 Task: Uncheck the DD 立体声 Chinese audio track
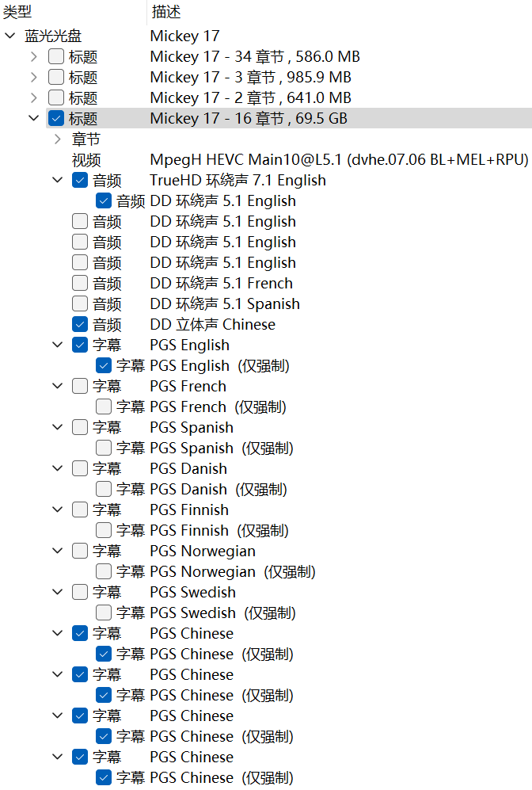pos(79,324)
